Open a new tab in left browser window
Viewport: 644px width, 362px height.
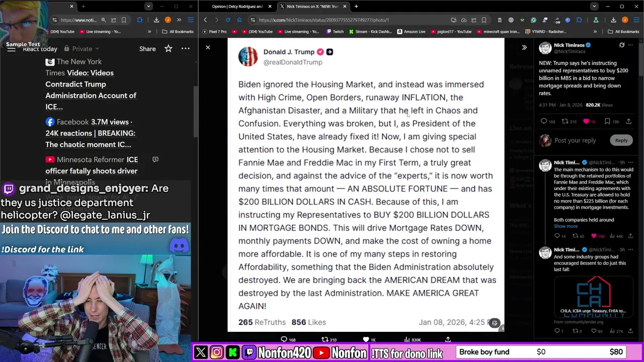pyautogui.click(x=83, y=7)
